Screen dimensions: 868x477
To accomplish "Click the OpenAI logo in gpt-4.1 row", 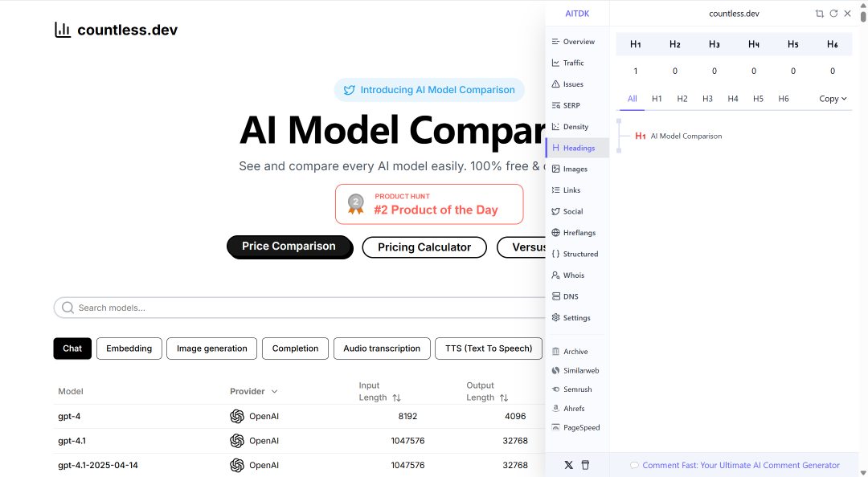I will tap(237, 441).
